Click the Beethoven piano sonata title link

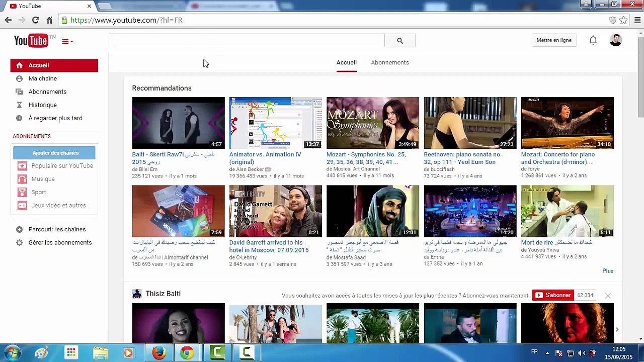(x=462, y=158)
